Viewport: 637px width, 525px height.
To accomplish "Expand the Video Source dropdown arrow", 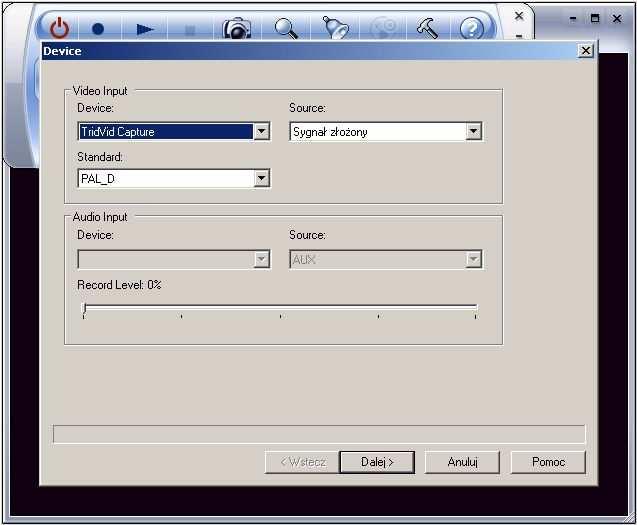I will pyautogui.click(x=473, y=131).
